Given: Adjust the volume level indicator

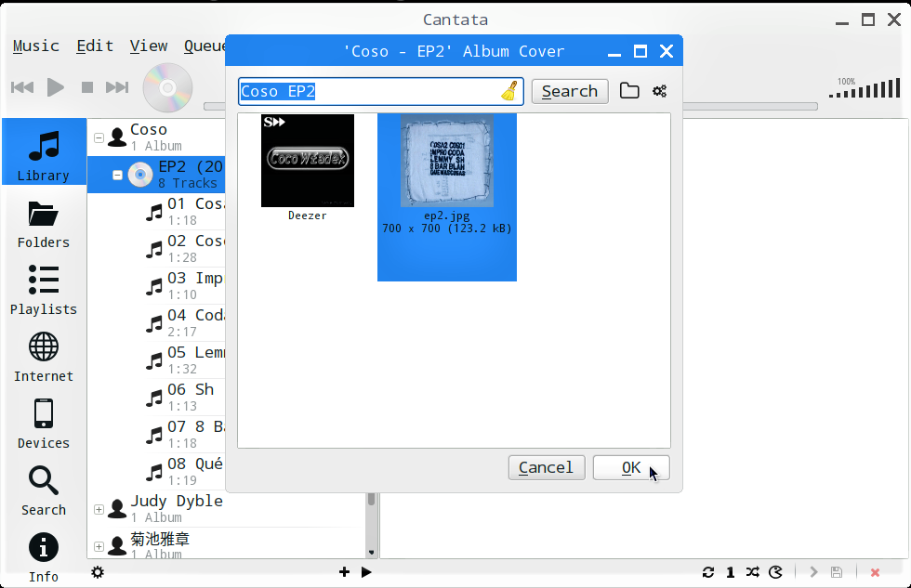Looking at the screenshot, I should [865, 87].
